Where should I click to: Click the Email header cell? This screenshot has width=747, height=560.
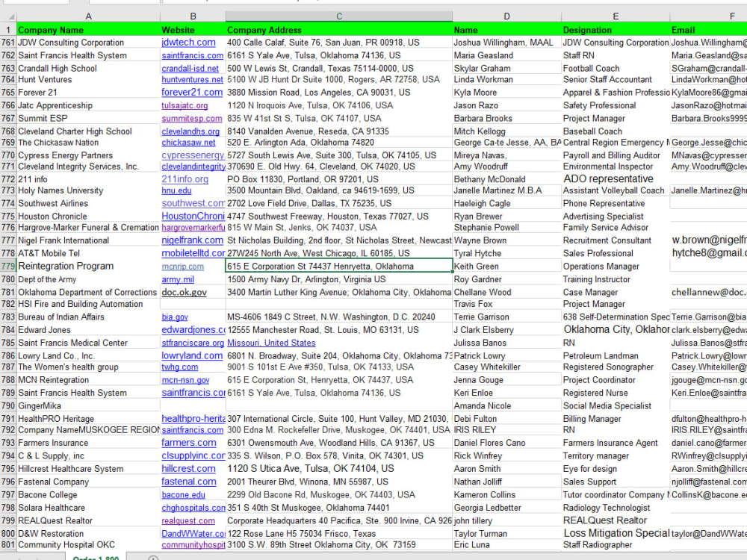click(708, 30)
